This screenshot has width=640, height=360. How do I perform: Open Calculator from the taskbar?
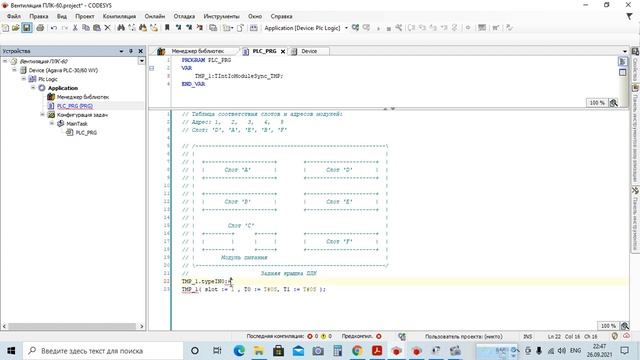[x=338, y=351]
